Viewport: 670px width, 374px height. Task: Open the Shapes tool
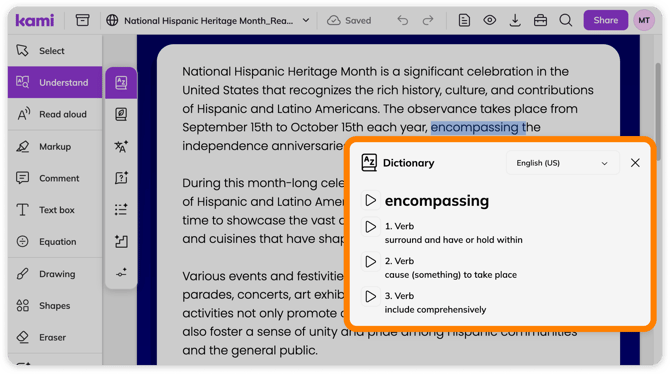[55, 305]
